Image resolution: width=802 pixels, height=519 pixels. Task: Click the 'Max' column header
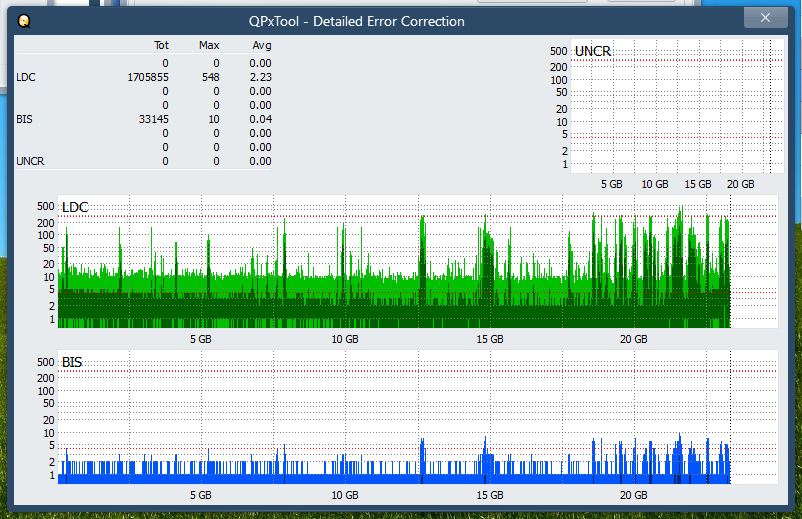point(209,45)
